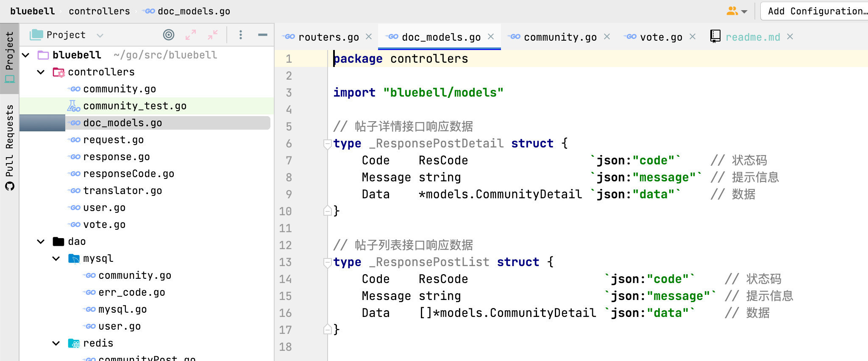Fold the _ResponsePostList struct at line 13

click(327, 263)
